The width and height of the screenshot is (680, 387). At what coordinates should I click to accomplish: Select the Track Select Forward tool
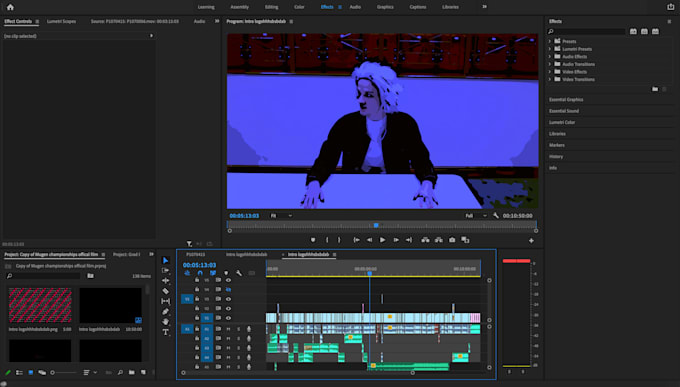click(166, 270)
